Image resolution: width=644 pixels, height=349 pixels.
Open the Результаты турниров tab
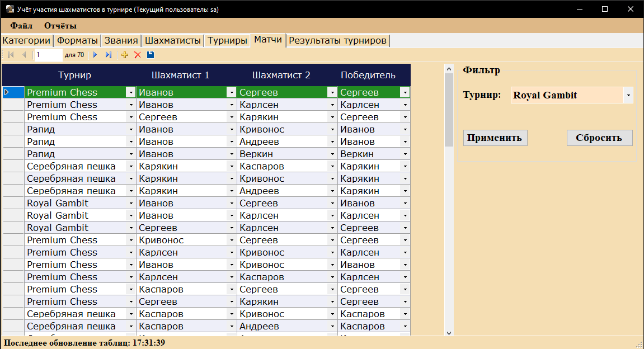point(337,40)
